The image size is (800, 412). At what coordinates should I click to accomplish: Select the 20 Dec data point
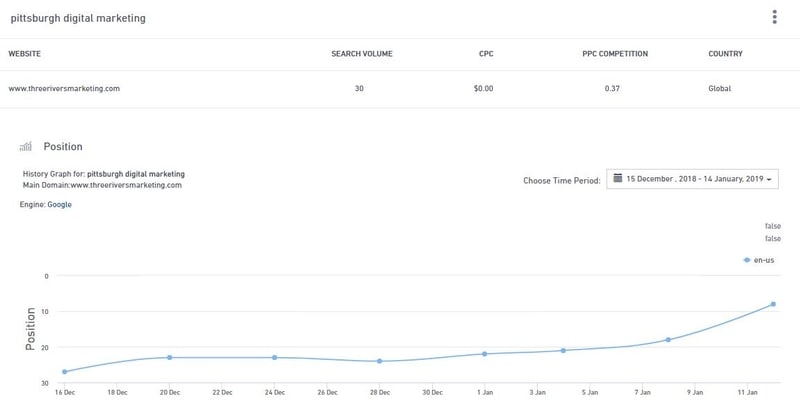click(x=170, y=357)
